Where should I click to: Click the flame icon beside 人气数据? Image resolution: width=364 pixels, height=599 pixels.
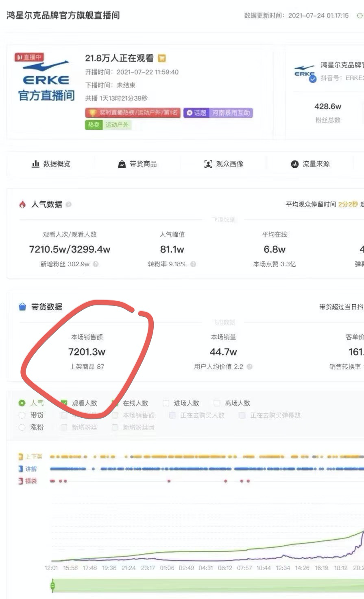22,204
